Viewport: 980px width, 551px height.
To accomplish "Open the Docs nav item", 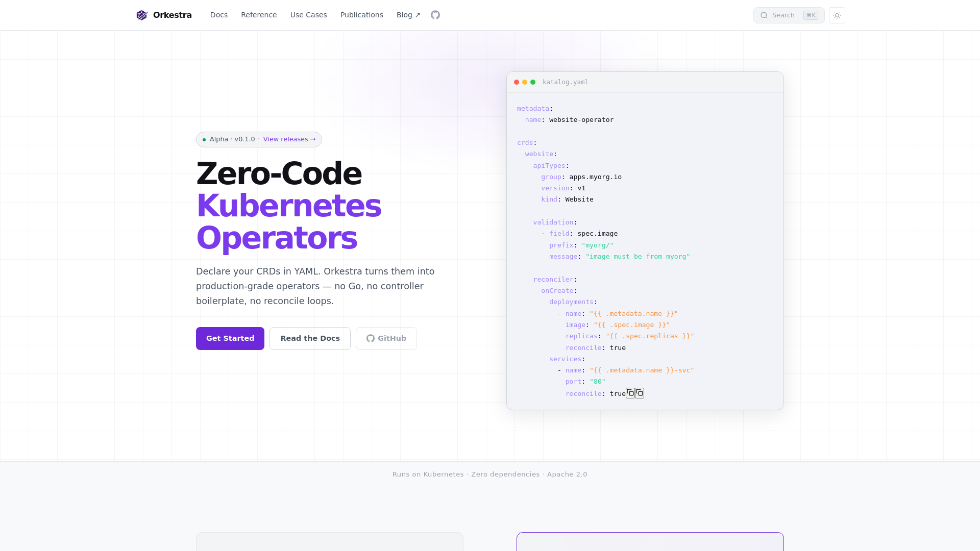I will pyautogui.click(x=219, y=15).
